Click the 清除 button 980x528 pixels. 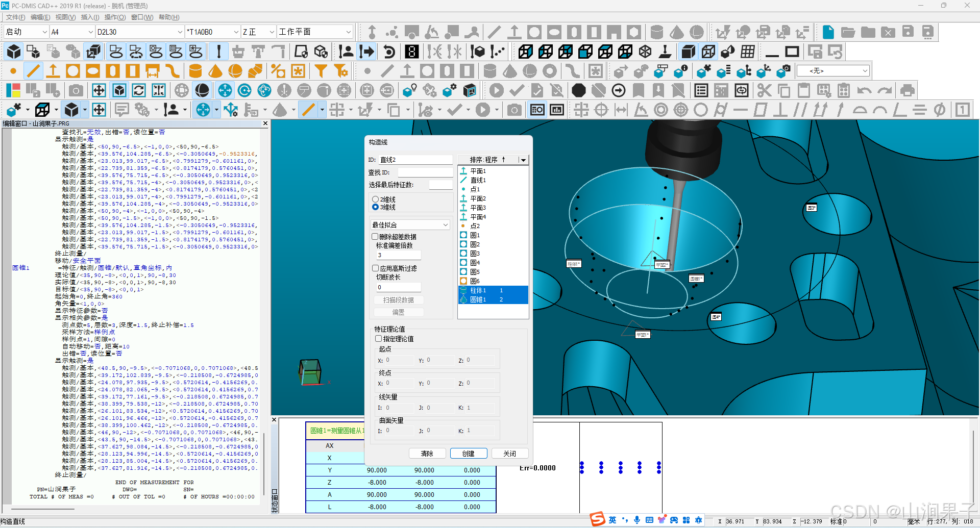pos(427,454)
